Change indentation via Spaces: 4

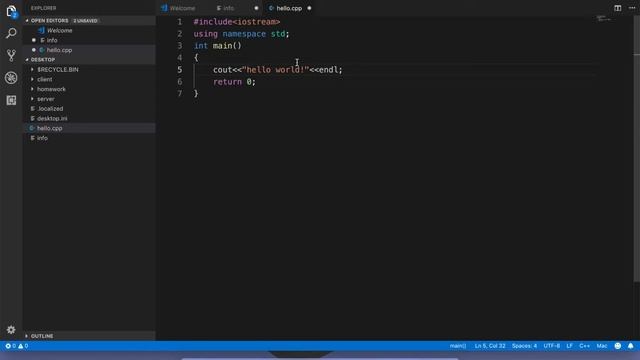(x=524, y=346)
